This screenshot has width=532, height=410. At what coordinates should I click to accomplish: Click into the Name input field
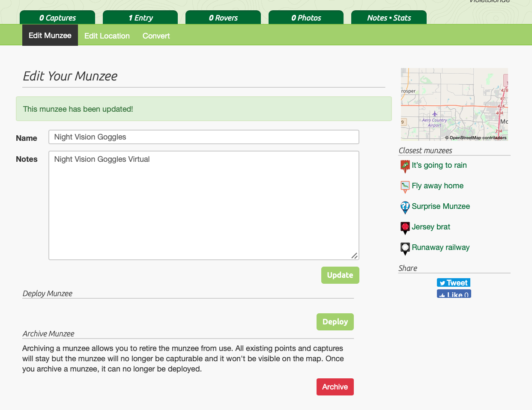tap(203, 137)
